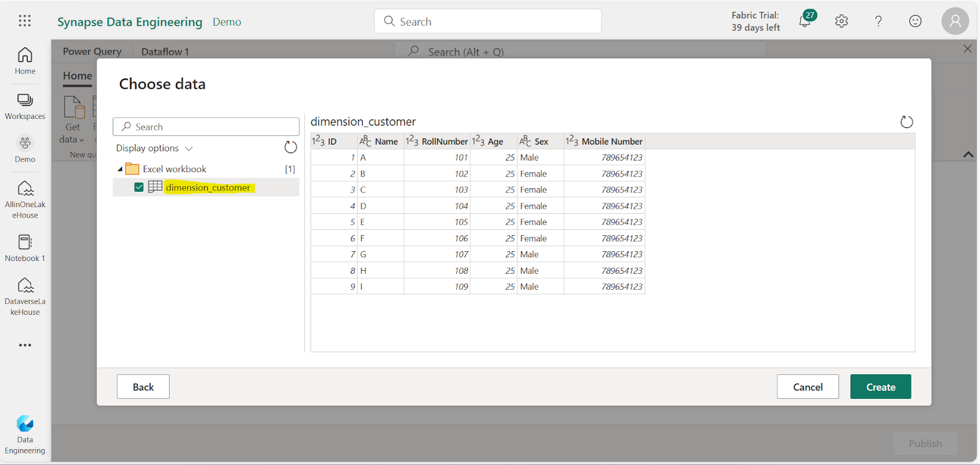Collapse the ribbon chevron behind the dialog
The height and width of the screenshot is (465, 980).
pyautogui.click(x=968, y=154)
